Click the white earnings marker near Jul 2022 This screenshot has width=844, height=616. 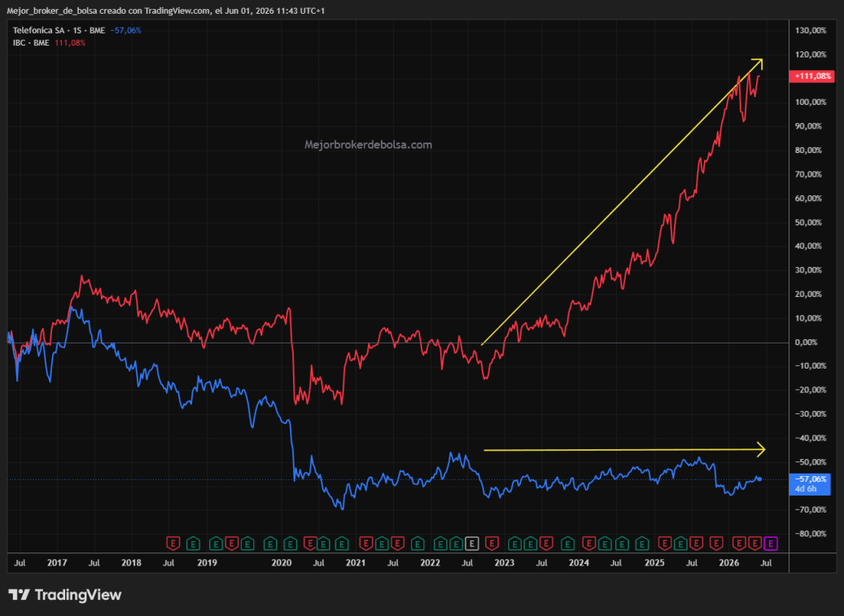(471, 544)
